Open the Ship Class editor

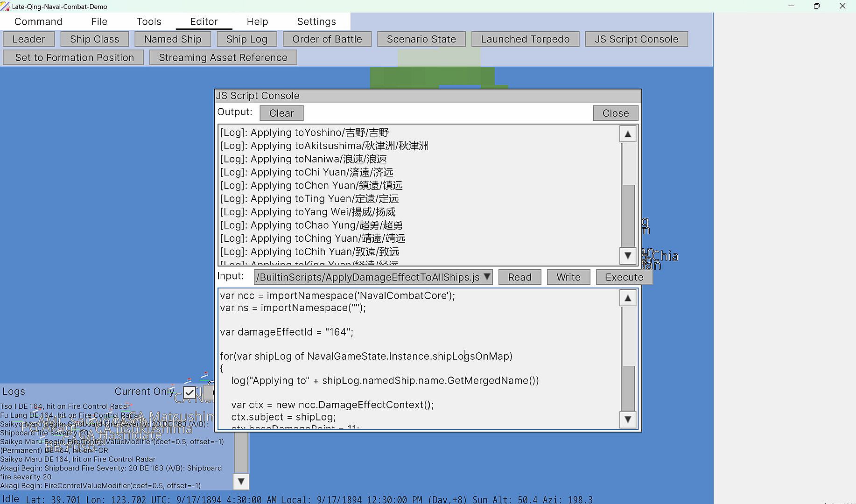tap(95, 39)
